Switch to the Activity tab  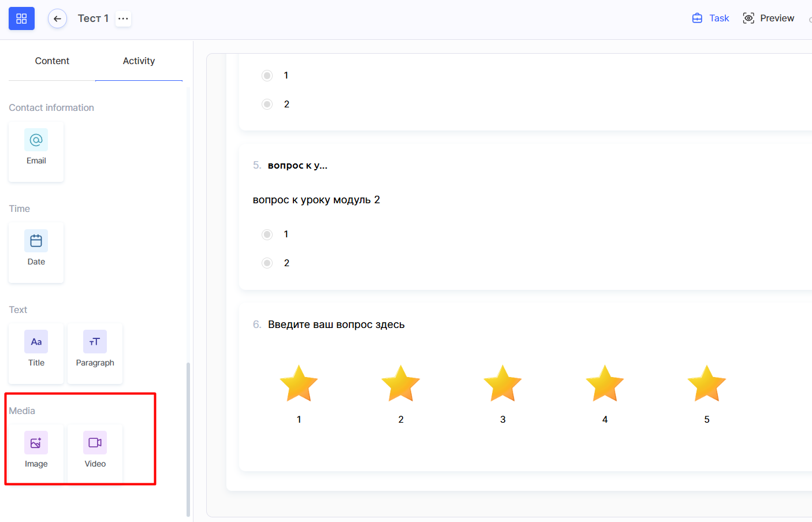(x=139, y=61)
